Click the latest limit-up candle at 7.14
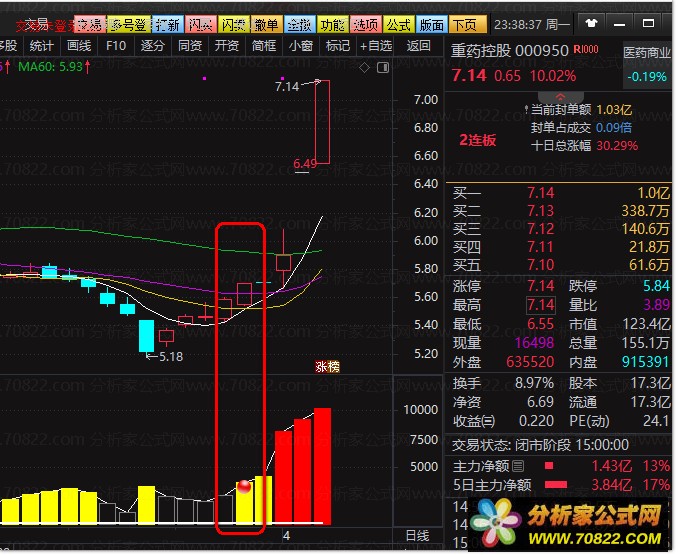678x555 pixels. 323,122
